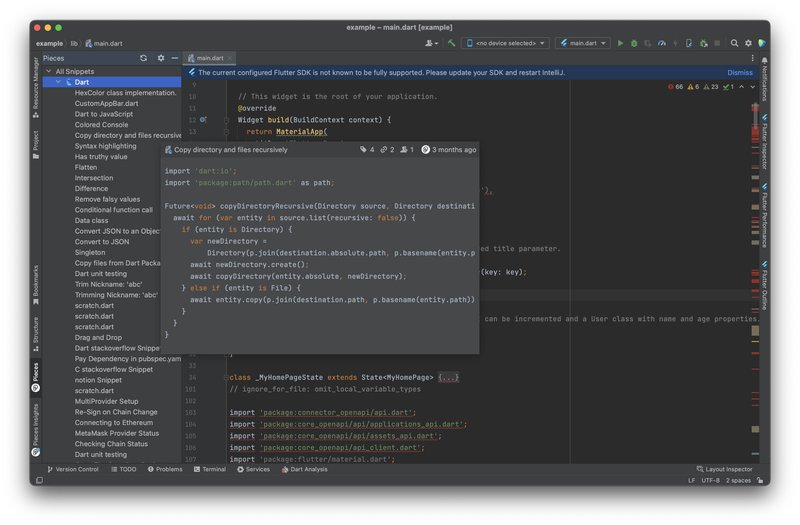
Task: Click the override gutter icon on line 12
Action: (203, 120)
